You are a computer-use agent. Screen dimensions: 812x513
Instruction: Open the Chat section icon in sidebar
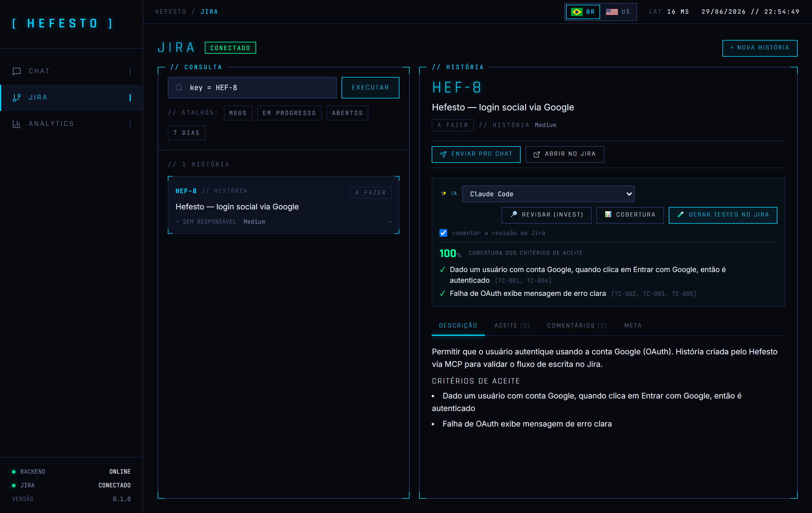[16, 71]
